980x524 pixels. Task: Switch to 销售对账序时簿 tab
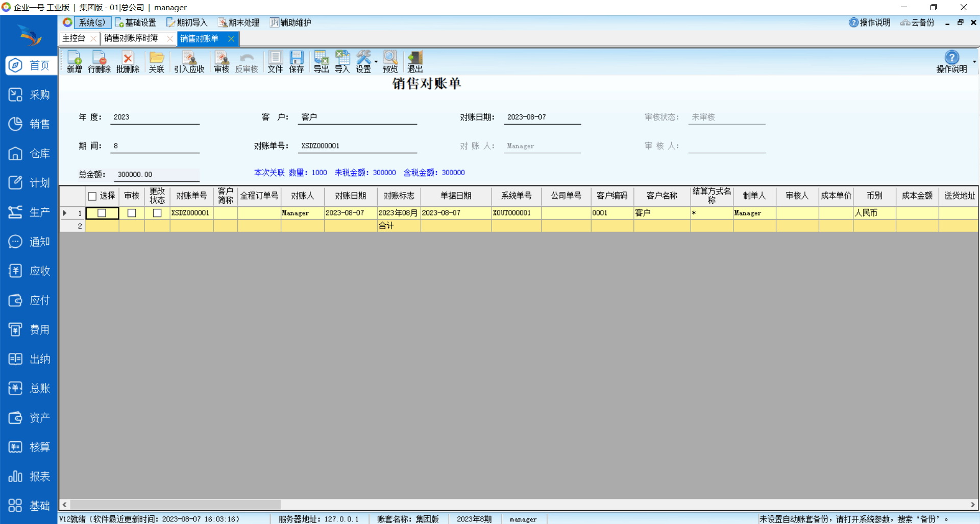point(131,38)
